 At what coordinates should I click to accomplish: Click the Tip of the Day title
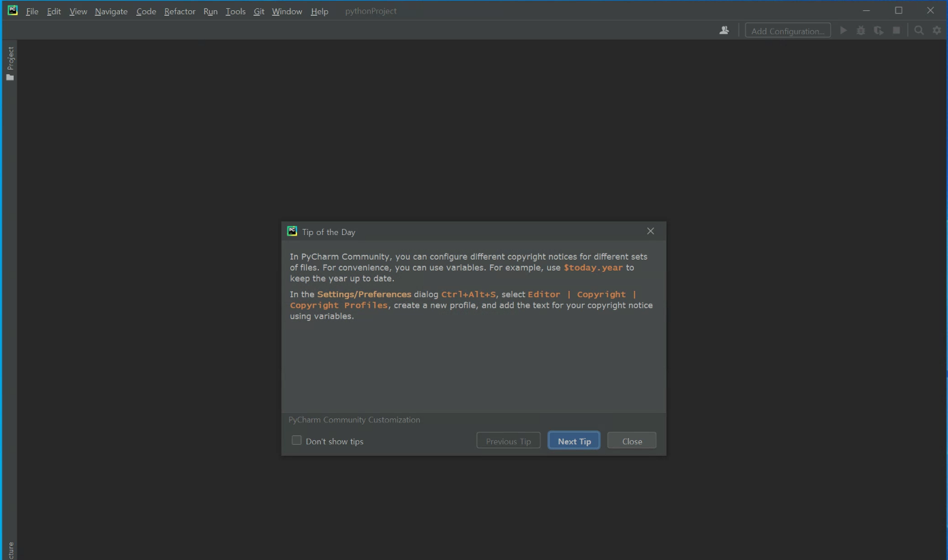point(328,232)
